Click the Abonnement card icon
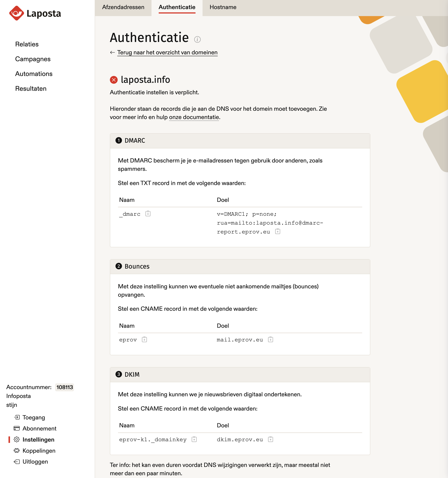Viewport: 448px width, 478px height. pos(17,428)
